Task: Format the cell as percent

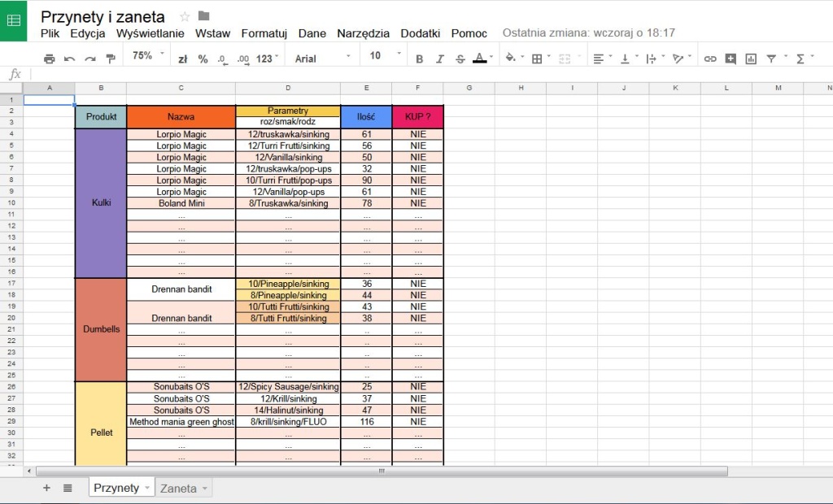Action: [203, 59]
